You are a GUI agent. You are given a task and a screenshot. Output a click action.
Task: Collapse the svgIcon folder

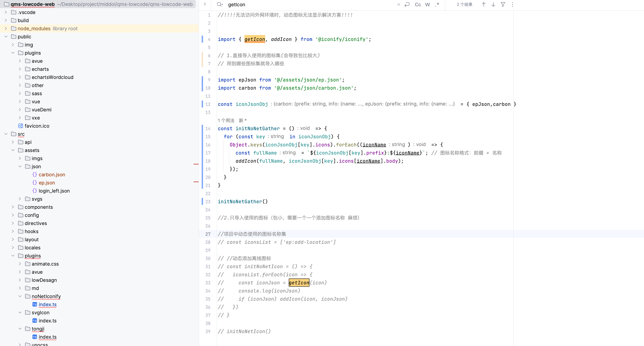20,313
